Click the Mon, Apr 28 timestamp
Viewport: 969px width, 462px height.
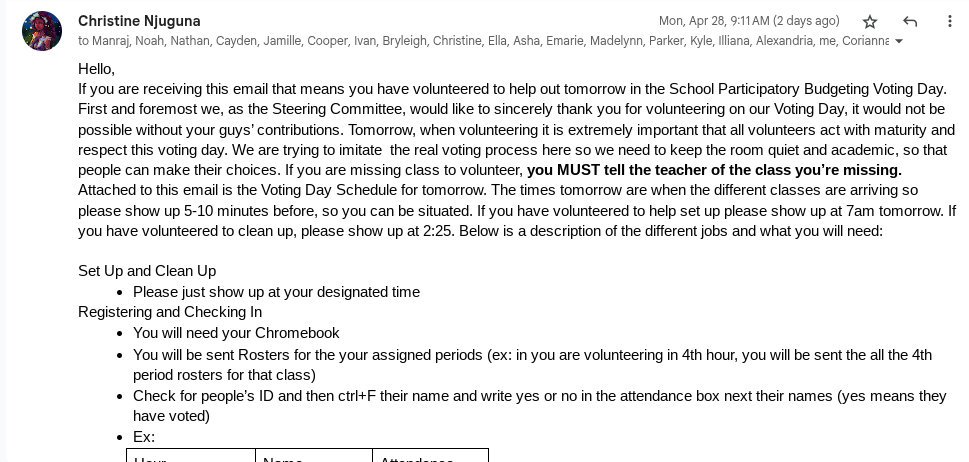point(749,21)
